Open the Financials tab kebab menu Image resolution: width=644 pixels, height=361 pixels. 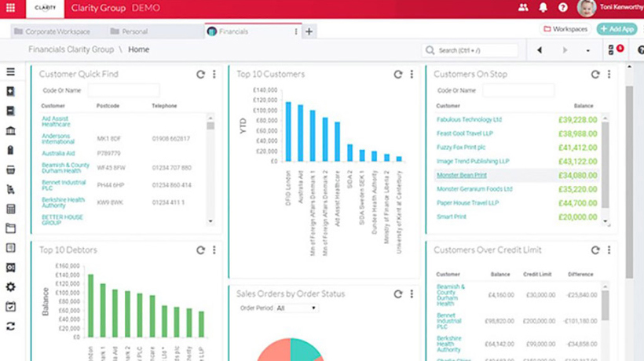296,31
